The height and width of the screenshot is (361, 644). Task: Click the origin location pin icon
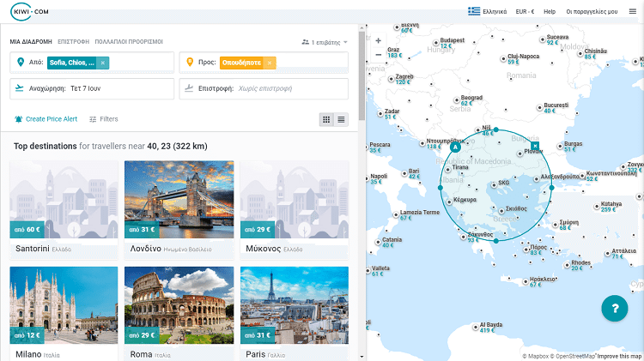point(20,63)
